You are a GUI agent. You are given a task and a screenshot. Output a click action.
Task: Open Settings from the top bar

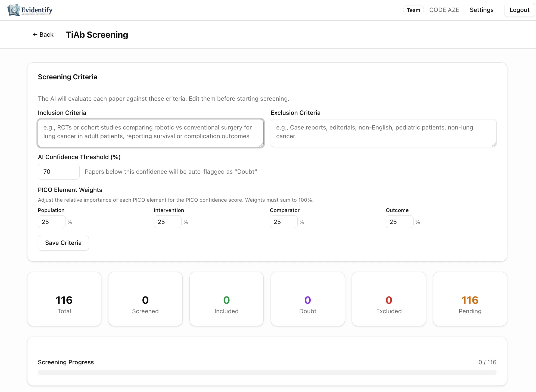click(x=481, y=10)
